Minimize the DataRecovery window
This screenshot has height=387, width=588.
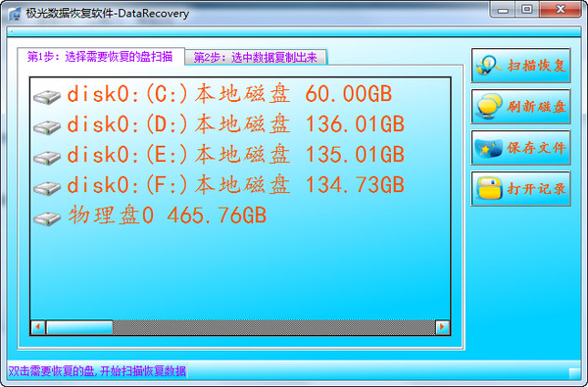tap(503, 10)
